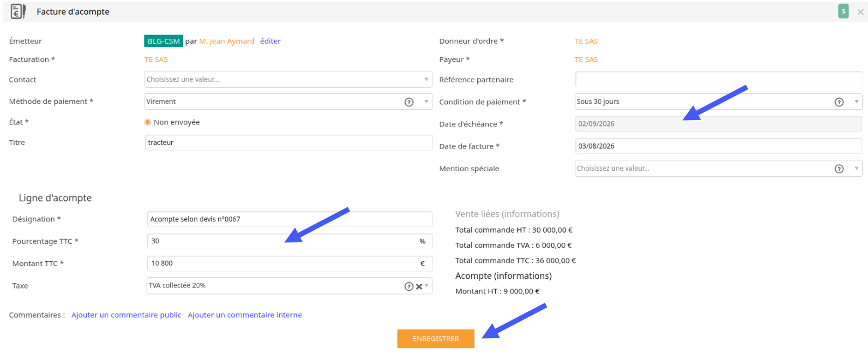Open help icon in Taxe field

409,286
